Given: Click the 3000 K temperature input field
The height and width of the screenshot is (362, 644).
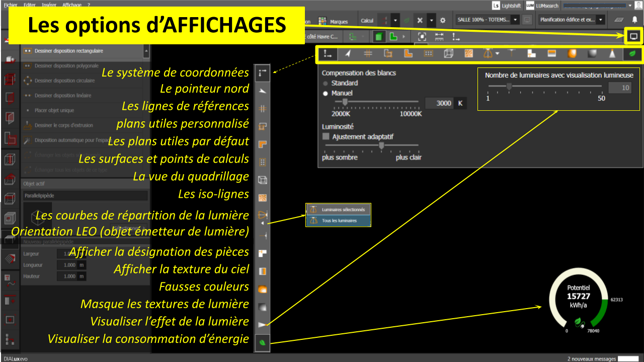Looking at the screenshot, I should (439, 103).
